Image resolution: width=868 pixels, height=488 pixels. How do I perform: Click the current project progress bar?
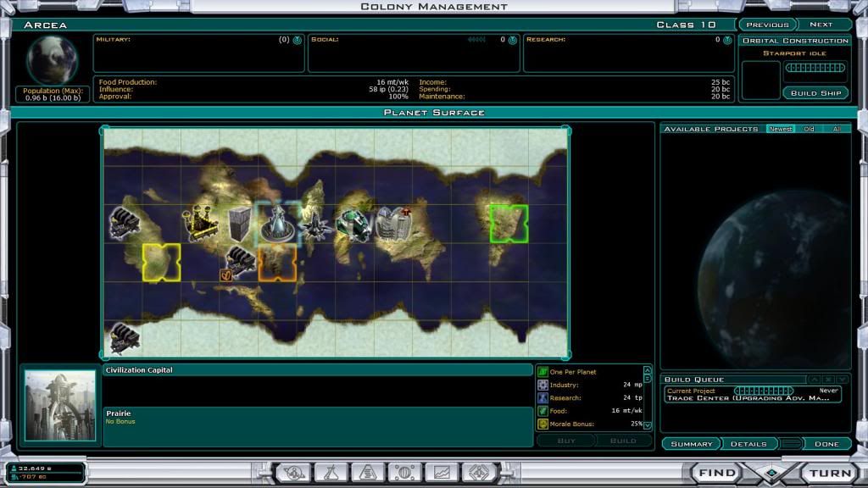pyautogui.click(x=764, y=391)
